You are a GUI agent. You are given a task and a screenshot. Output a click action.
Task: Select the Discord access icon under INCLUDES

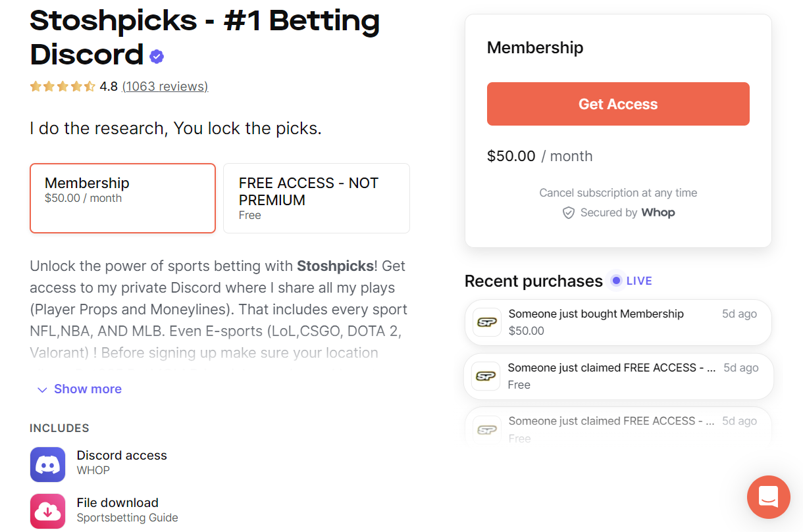pyautogui.click(x=47, y=464)
